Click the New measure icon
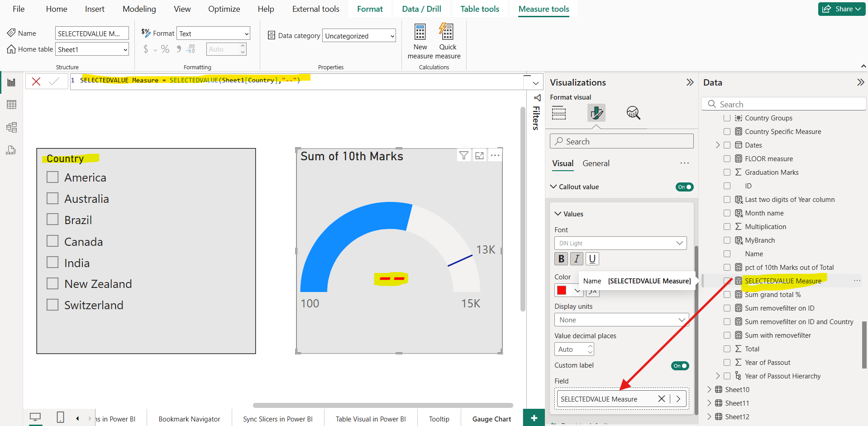The height and width of the screenshot is (426, 868). coord(420,33)
